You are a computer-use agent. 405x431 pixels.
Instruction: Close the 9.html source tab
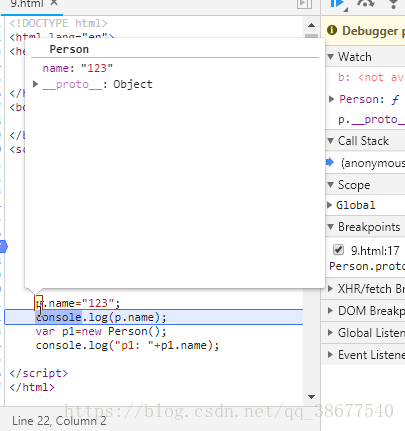point(54,3)
